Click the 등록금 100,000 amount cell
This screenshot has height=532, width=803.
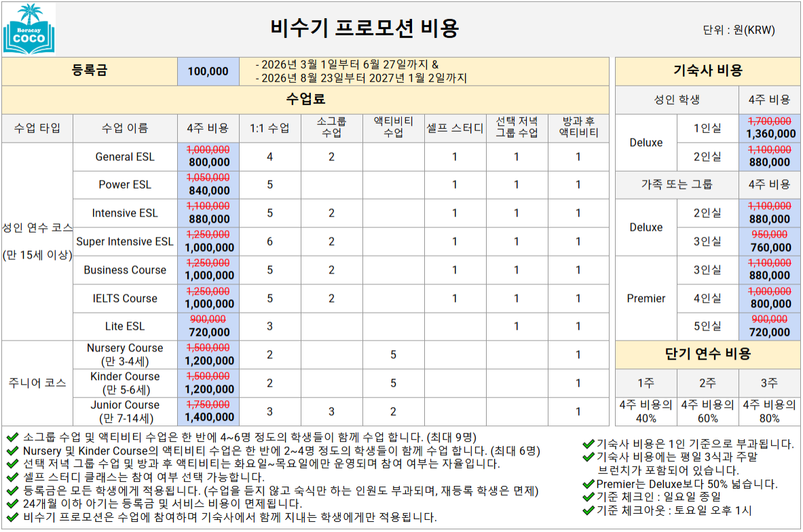(208, 71)
